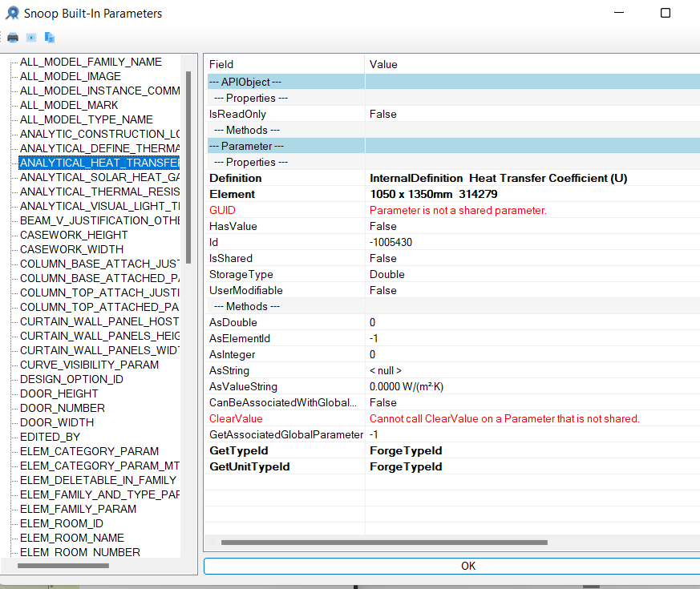Open the bold GetTypeId row
The height and width of the screenshot is (589, 700).
coord(454,450)
